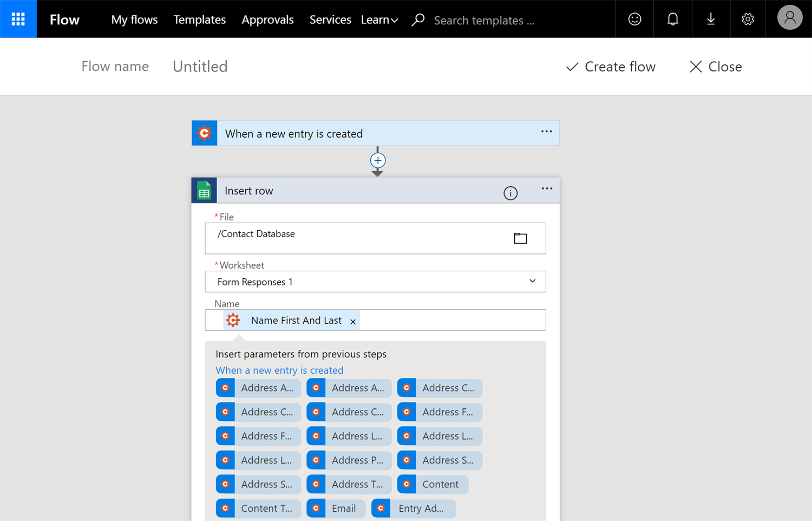Open the Insert row ellipsis menu
812x521 pixels.
[x=547, y=189]
